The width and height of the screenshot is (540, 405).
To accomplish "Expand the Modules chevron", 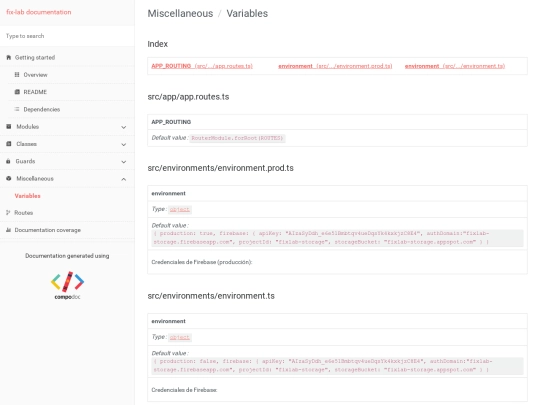I will [124, 127].
